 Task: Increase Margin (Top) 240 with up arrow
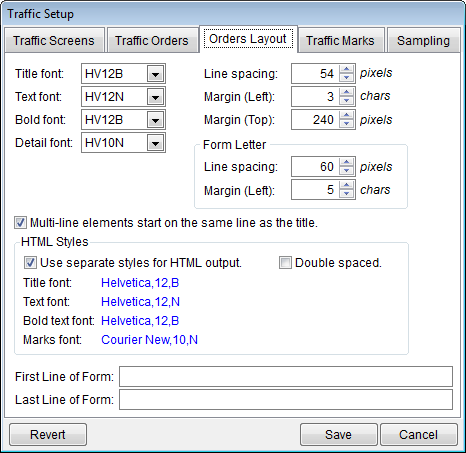tap(347, 115)
